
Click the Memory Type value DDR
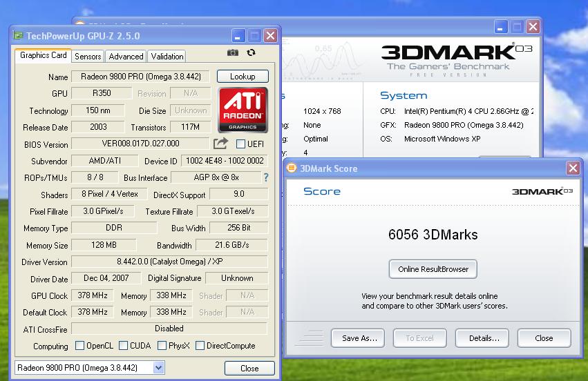(114, 228)
